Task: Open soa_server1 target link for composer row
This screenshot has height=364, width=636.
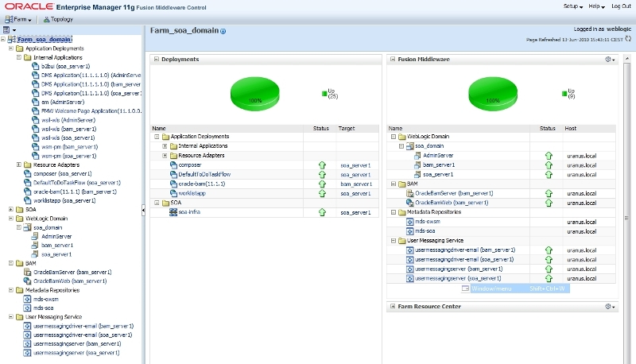Action: point(355,165)
